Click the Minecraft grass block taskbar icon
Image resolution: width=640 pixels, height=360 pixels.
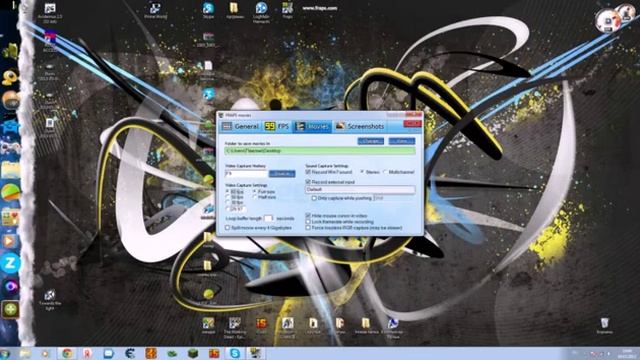[x=193, y=353]
